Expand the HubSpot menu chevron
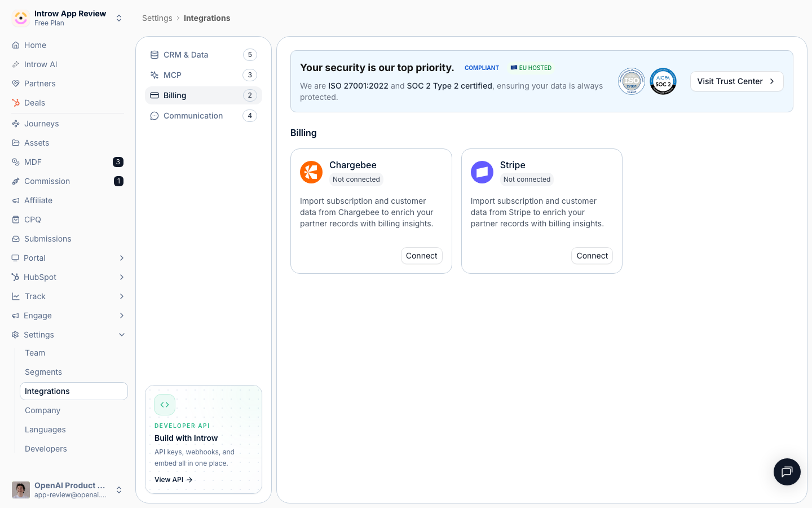The width and height of the screenshot is (812, 508). [122, 277]
